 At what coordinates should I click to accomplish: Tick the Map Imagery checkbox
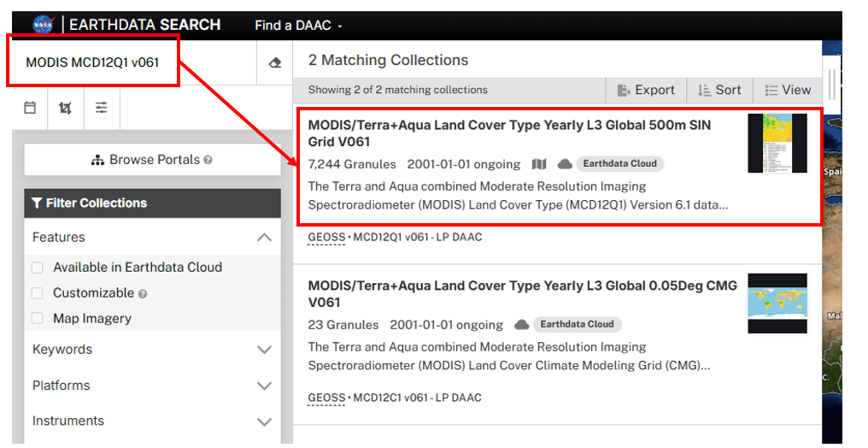[x=37, y=318]
